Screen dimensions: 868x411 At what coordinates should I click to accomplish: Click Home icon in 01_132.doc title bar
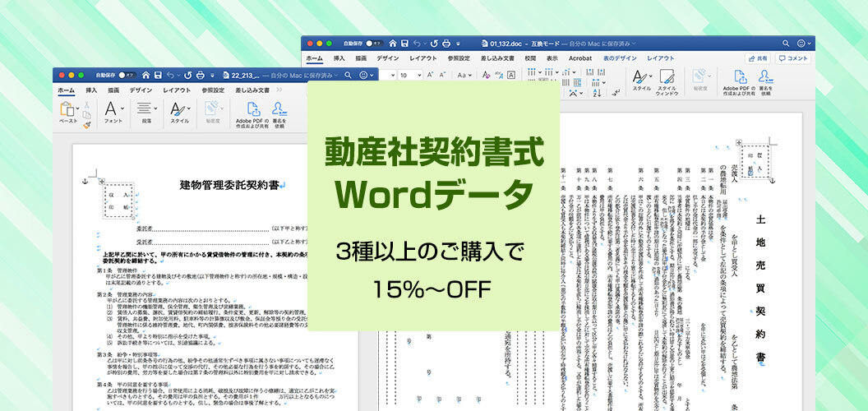392,44
